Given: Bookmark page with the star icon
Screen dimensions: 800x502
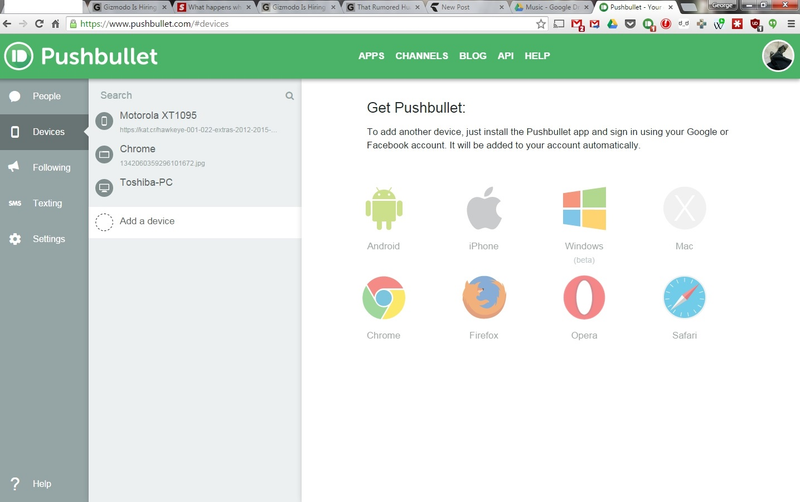Looking at the screenshot, I should 541,23.
